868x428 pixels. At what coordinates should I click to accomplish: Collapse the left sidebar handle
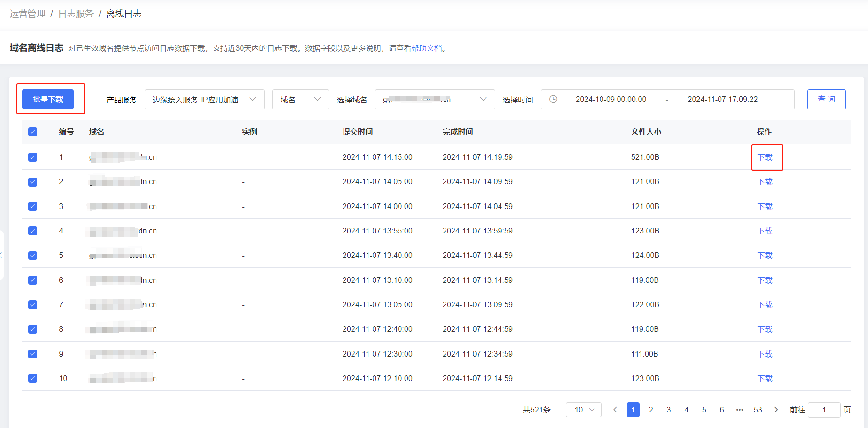(2, 255)
